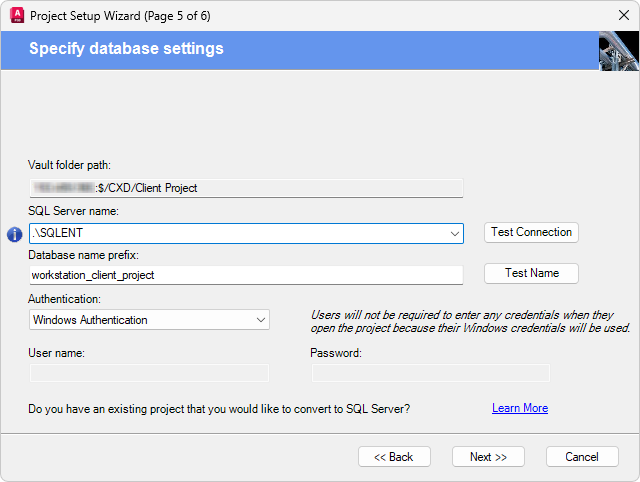Screen dimensions: 640x482
Task: Click the wizard banner image in the header
Action: 619,50
